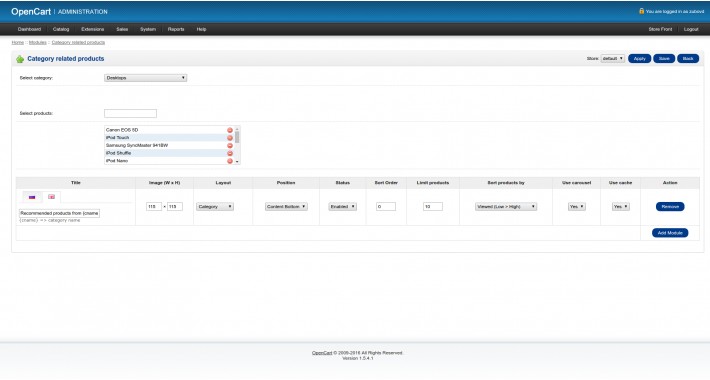Click the lock icon beside login status
The image size is (710, 380).
click(x=641, y=11)
